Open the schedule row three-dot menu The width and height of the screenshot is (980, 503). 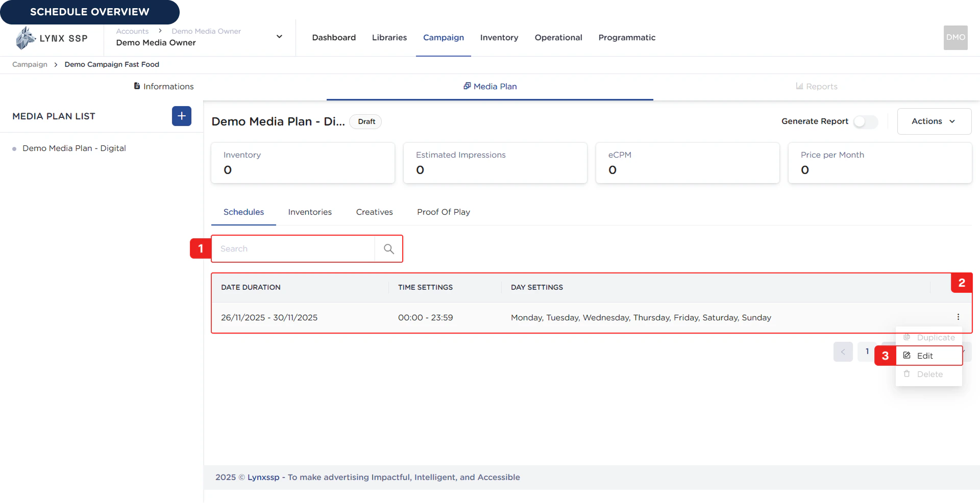pyautogui.click(x=958, y=317)
